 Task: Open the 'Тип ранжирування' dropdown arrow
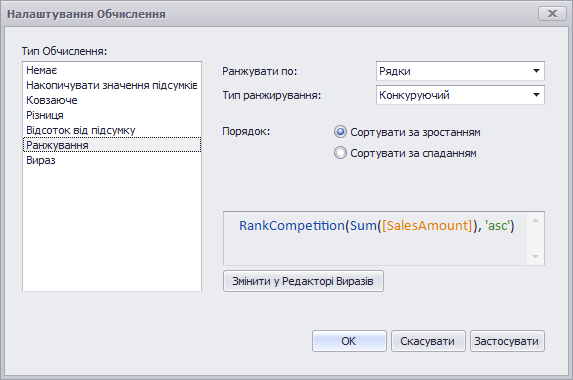[x=536, y=95]
